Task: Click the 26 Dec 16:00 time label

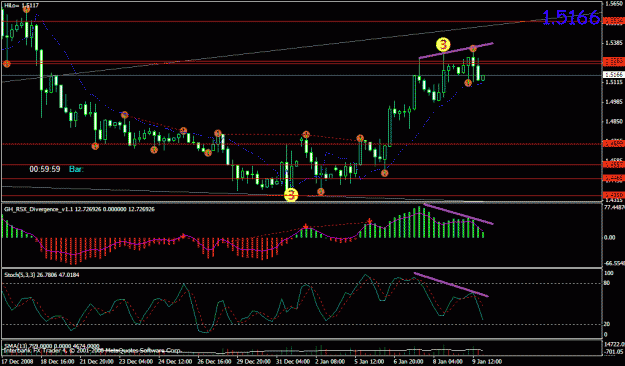Action: [214, 362]
